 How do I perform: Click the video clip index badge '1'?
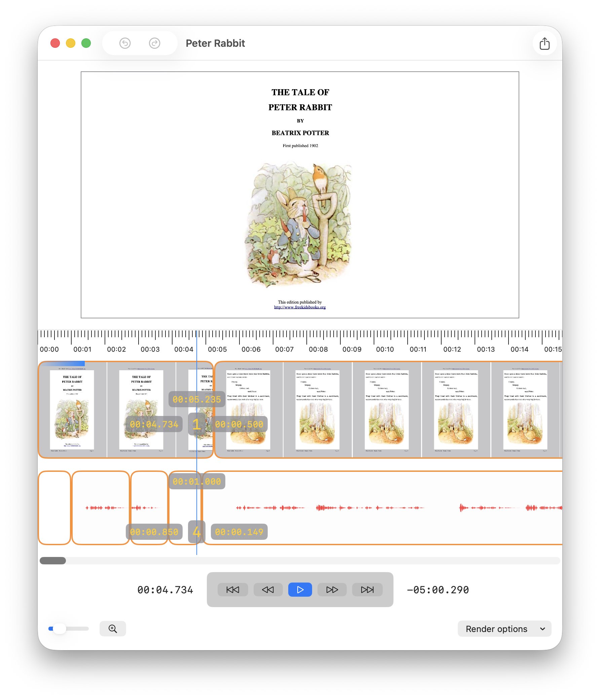click(196, 424)
